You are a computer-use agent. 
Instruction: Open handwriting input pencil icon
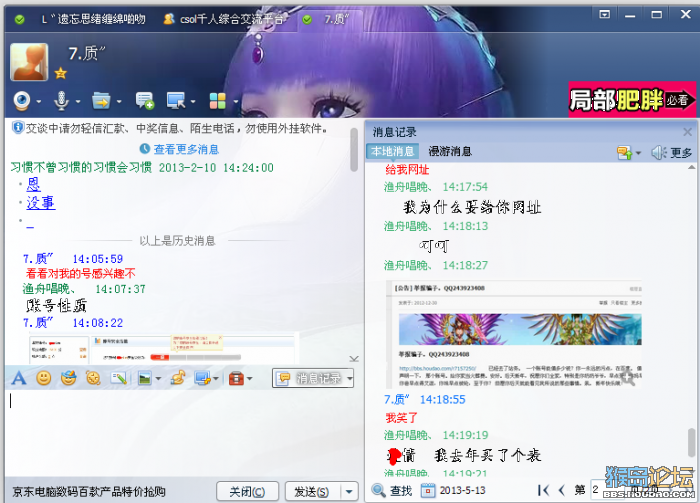pyautogui.click(x=119, y=378)
